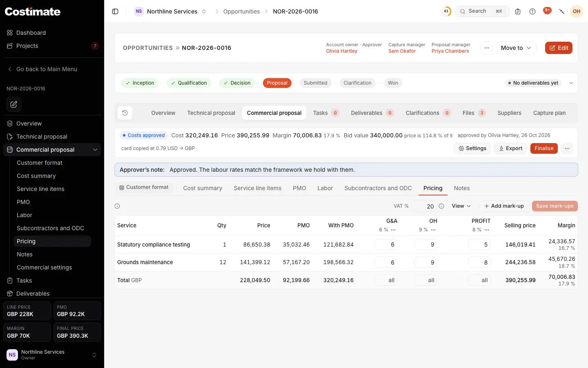Open the clipboard tasks icon in header
588x368 pixels.
coord(518,11)
